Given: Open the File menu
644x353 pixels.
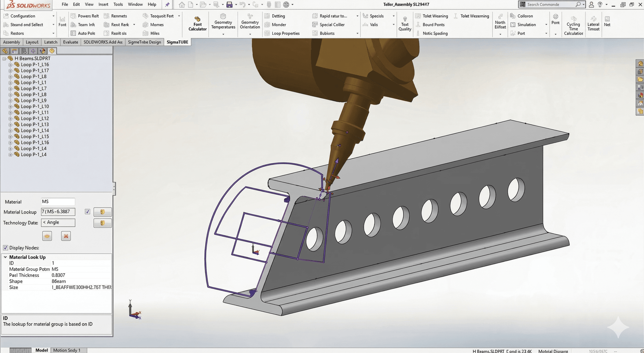Looking at the screenshot, I should pos(65,5).
